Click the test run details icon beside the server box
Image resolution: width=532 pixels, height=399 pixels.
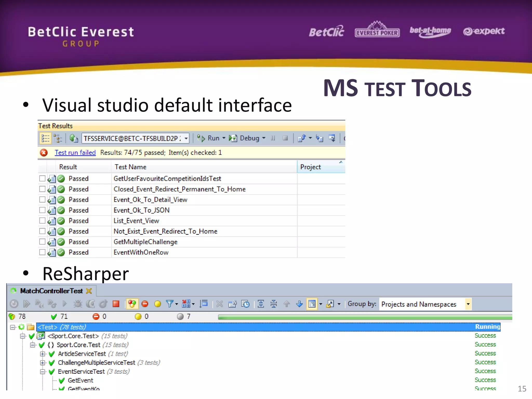74,138
